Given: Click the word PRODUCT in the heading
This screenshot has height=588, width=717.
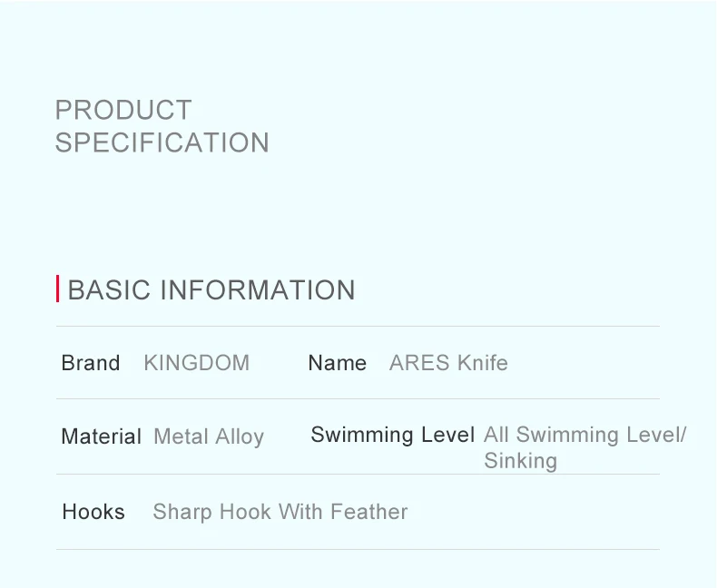Looking at the screenshot, I should 123,110.
